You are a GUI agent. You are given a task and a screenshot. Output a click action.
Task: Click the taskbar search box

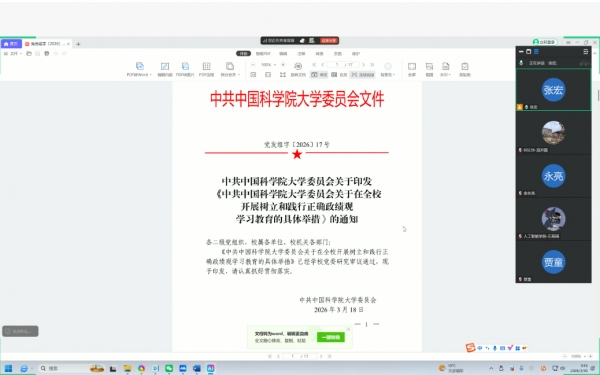click(72, 368)
